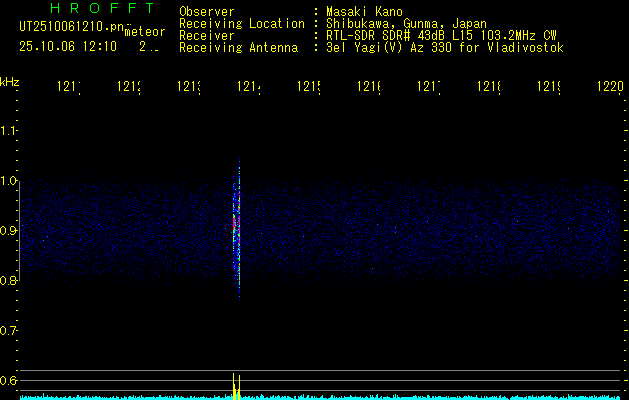Click the RTL-SDR receiver description
This screenshot has height=400, width=629.
pyautogui.click(x=440, y=35)
